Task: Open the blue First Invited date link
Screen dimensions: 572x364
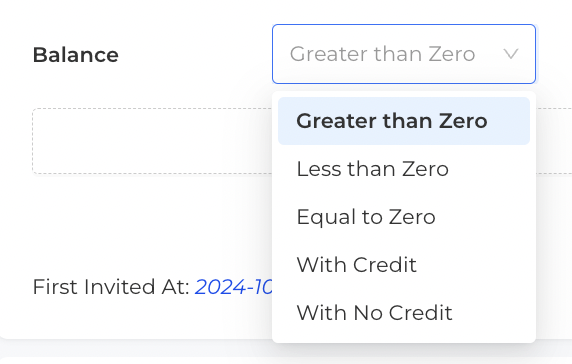Action: pyautogui.click(x=234, y=287)
